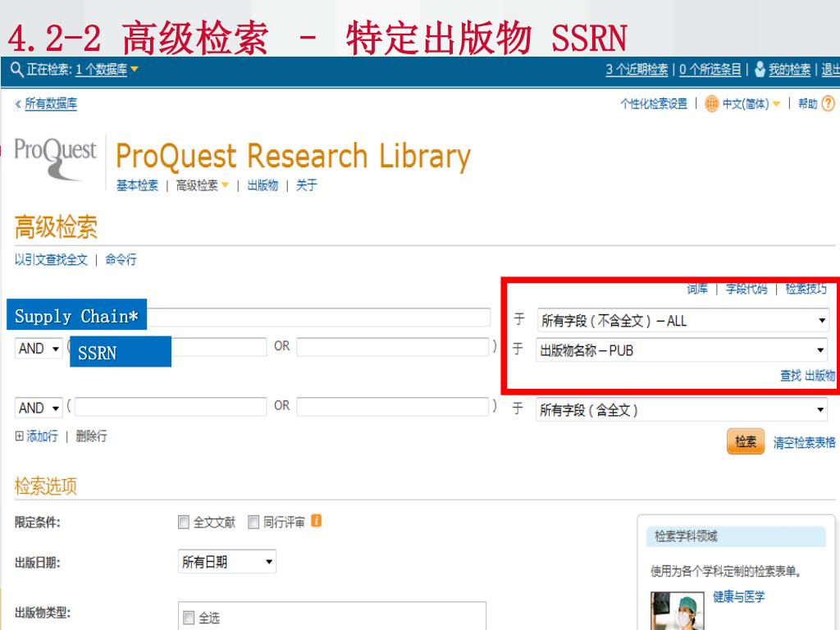The height and width of the screenshot is (630, 840).
Task: Open the '0 个所选条目' selected items link
Action: click(x=710, y=70)
